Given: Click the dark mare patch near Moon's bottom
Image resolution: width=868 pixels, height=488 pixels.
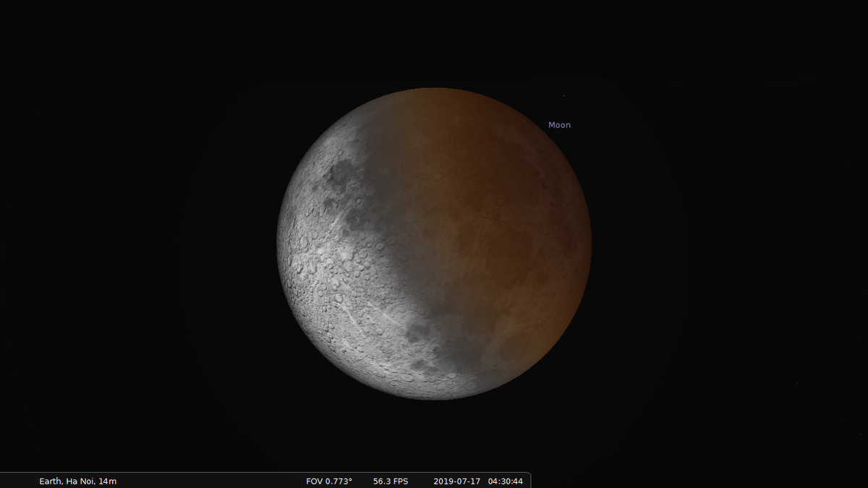Looking at the screenshot, I should point(420,333).
